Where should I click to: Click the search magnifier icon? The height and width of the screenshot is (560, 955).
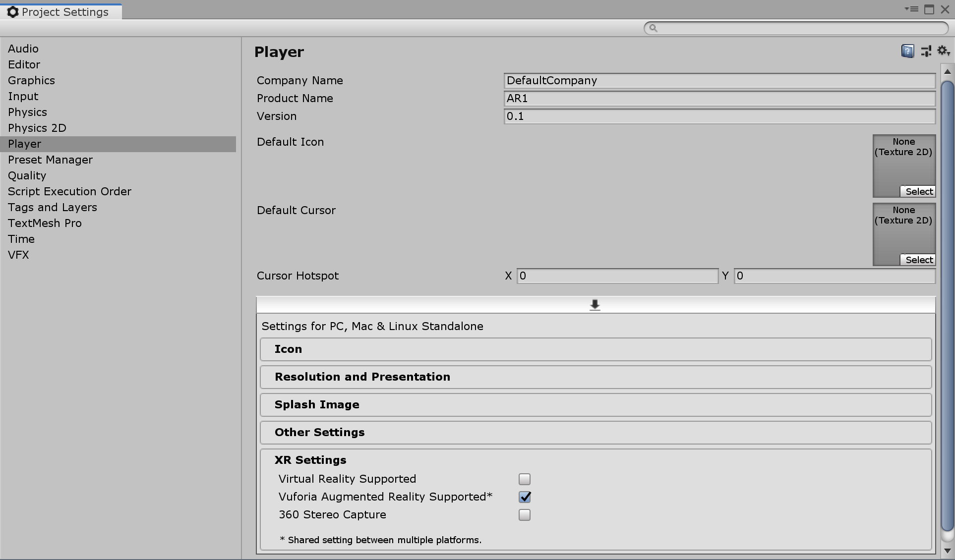(x=654, y=28)
